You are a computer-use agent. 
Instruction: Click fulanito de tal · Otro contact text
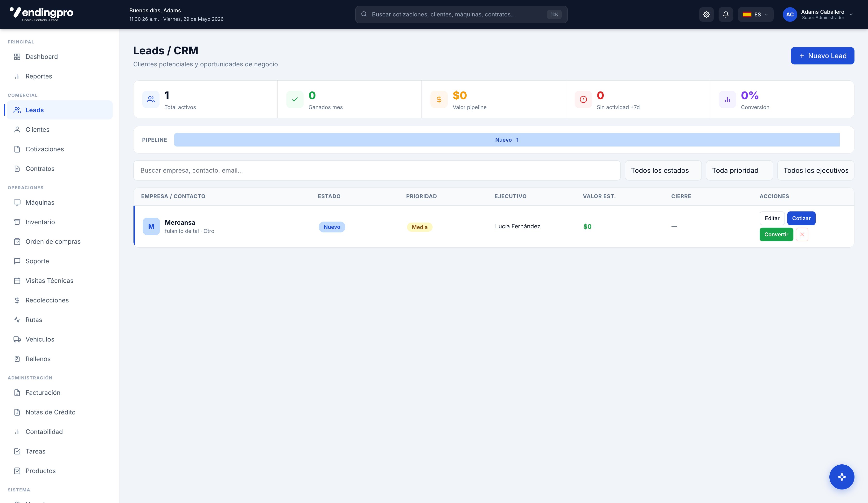coord(189,231)
